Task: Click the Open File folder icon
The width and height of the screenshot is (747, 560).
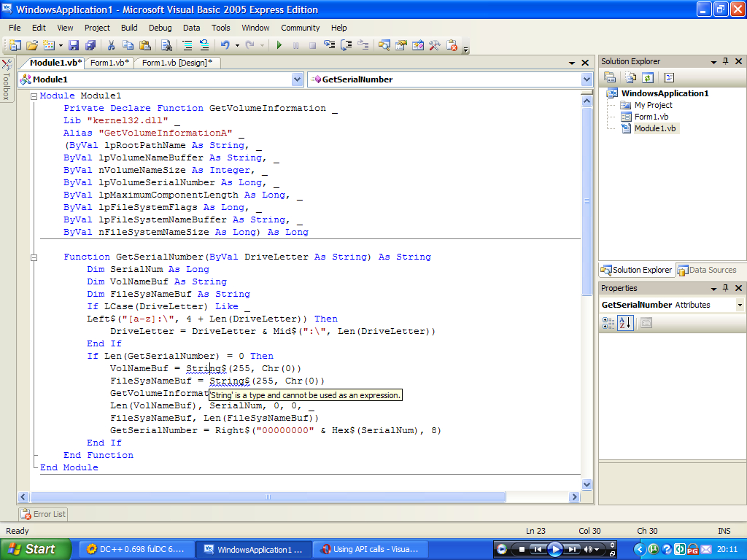Action: coord(32,45)
